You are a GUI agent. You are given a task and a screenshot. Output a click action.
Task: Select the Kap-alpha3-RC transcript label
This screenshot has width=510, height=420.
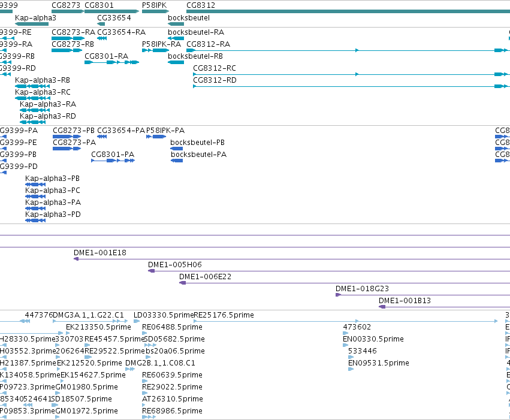click(43, 92)
